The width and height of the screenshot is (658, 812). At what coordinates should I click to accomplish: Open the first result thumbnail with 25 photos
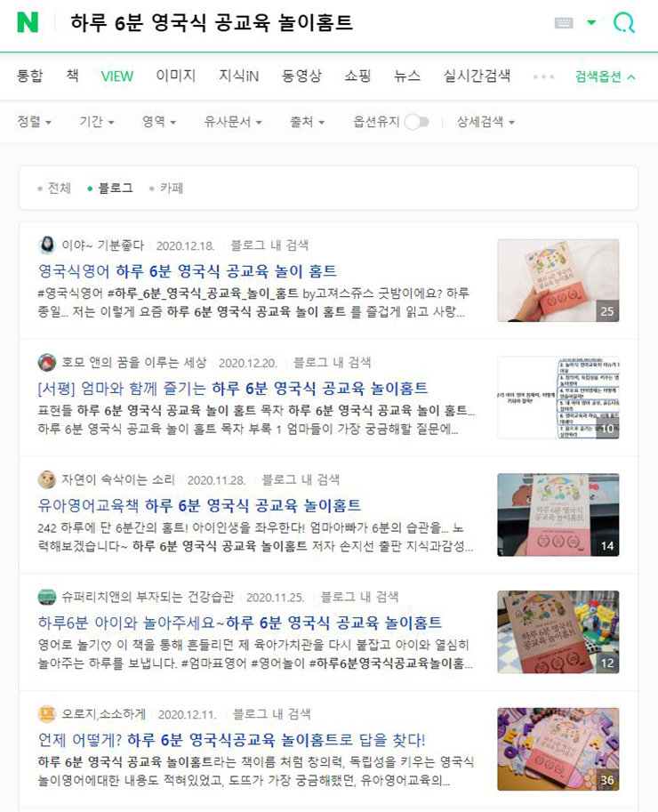pos(558,281)
